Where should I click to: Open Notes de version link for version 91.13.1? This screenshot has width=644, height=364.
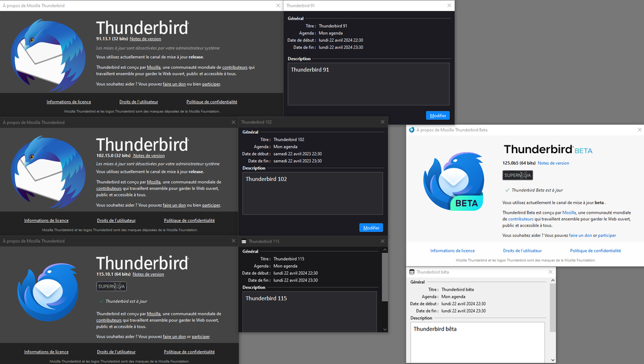pyautogui.click(x=146, y=39)
